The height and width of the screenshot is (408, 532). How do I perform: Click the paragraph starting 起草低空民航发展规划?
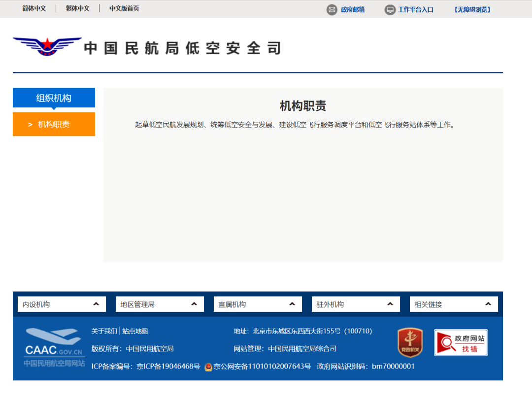pyautogui.click(x=295, y=125)
